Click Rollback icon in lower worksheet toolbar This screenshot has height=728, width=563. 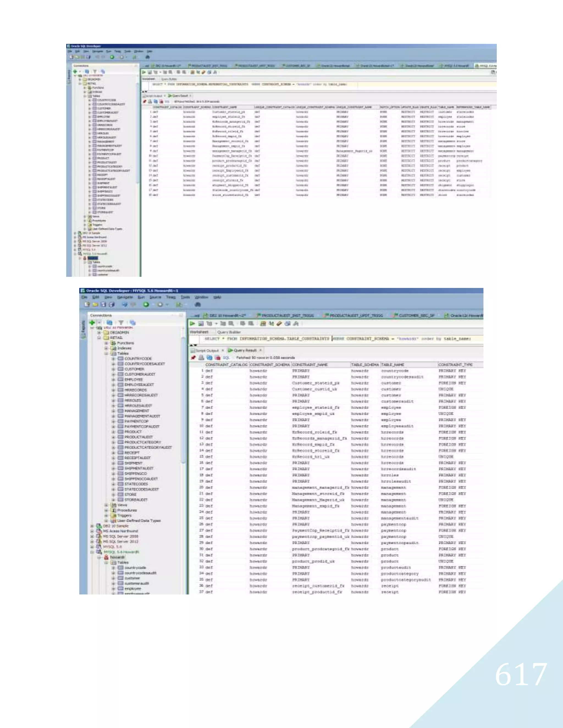click(251, 324)
